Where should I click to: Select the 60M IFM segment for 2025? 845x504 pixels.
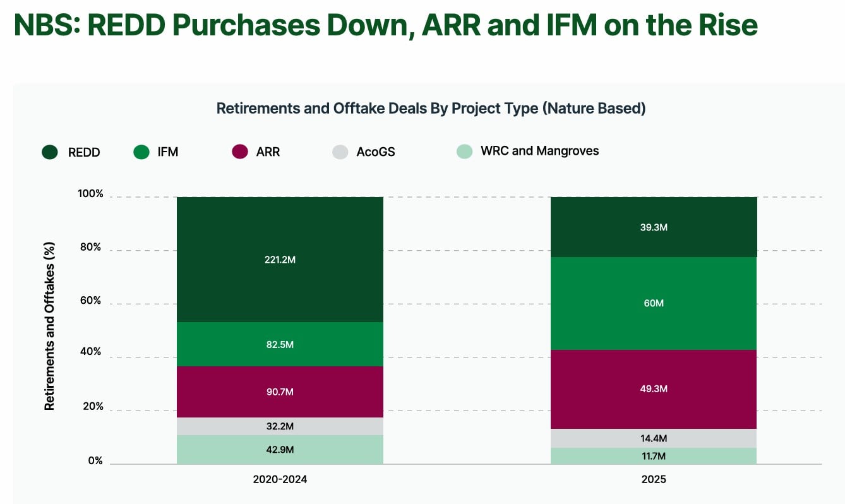654,303
